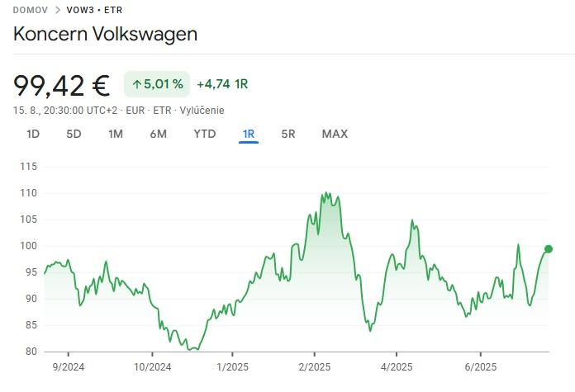Display the MAX price history
The image size is (575, 392).
(335, 134)
